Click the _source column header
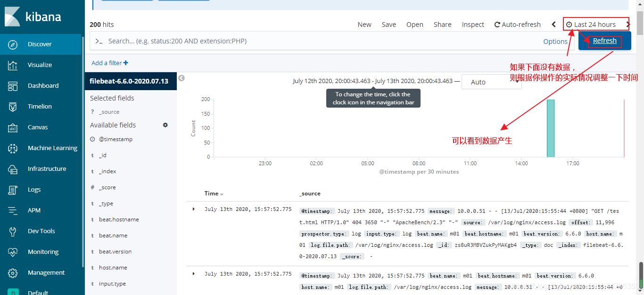Image resolution: width=644 pixels, height=295 pixels. click(x=310, y=194)
